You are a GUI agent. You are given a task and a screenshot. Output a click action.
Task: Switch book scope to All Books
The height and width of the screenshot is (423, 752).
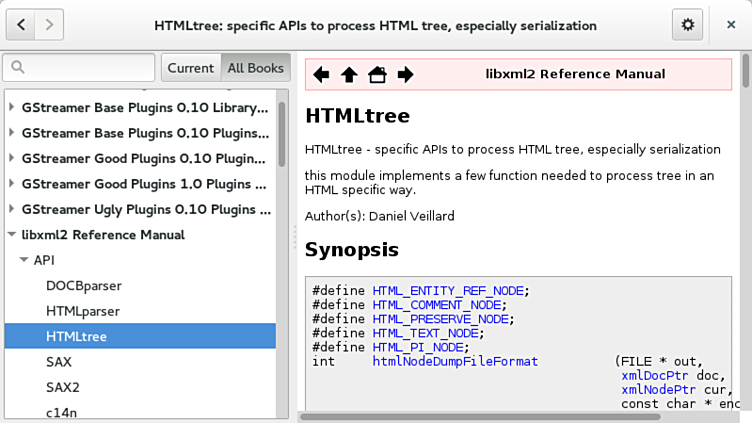point(256,68)
